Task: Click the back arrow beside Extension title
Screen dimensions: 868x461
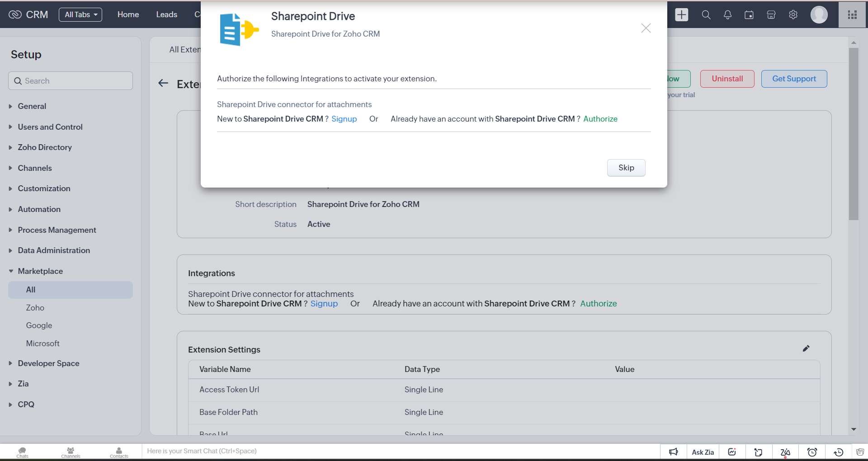Action: [163, 83]
